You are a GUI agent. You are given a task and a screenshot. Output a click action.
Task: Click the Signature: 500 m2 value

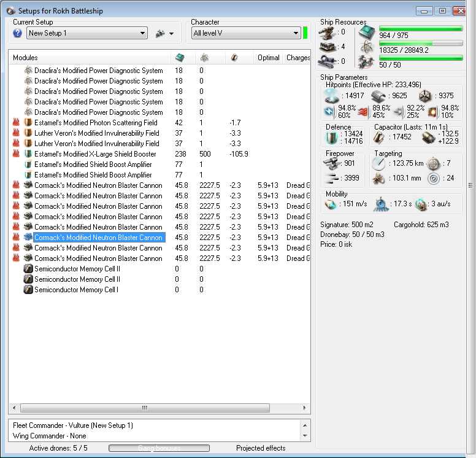point(347,225)
